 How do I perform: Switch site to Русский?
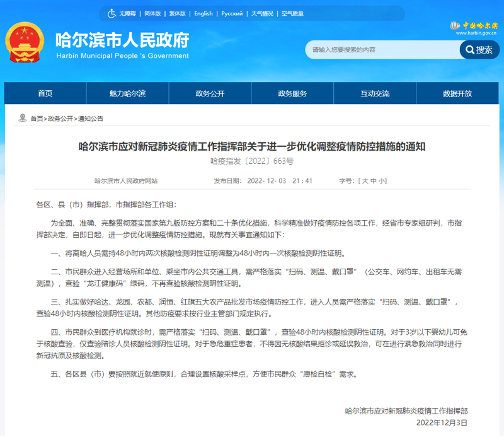coord(232,13)
